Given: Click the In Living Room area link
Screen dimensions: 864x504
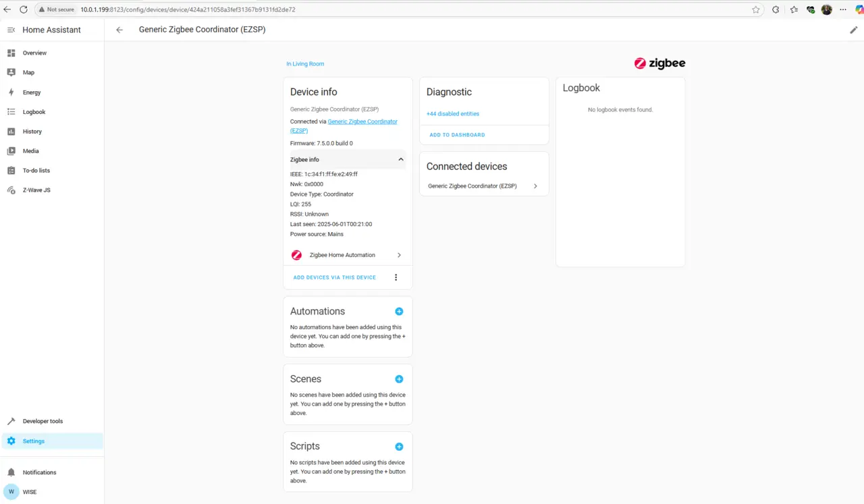Looking at the screenshot, I should point(305,64).
